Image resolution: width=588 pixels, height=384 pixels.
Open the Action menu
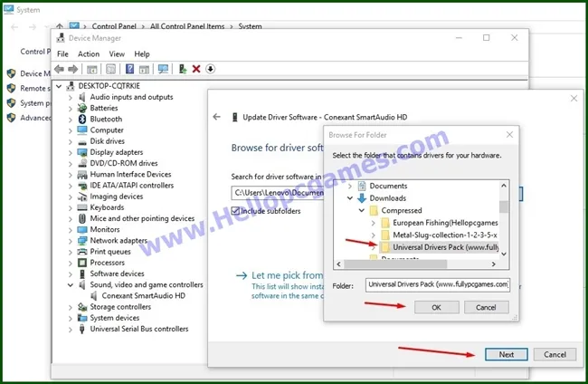pyautogui.click(x=89, y=54)
